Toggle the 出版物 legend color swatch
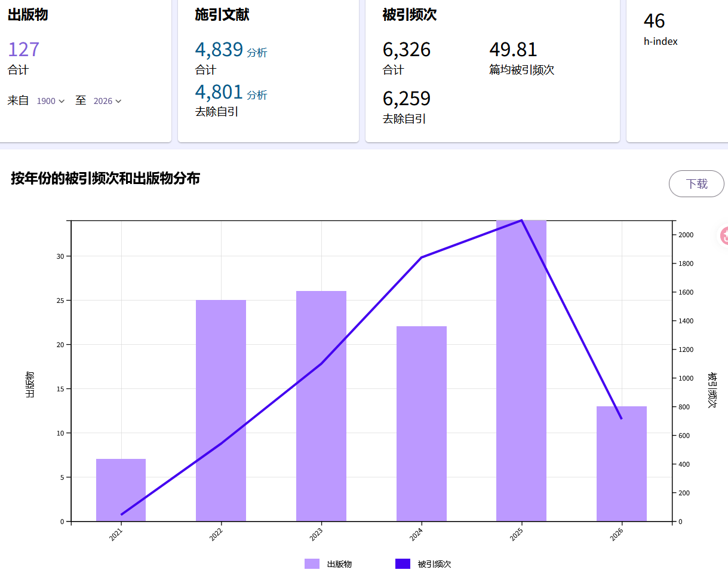Image resolution: width=728 pixels, height=576 pixels. (312, 563)
